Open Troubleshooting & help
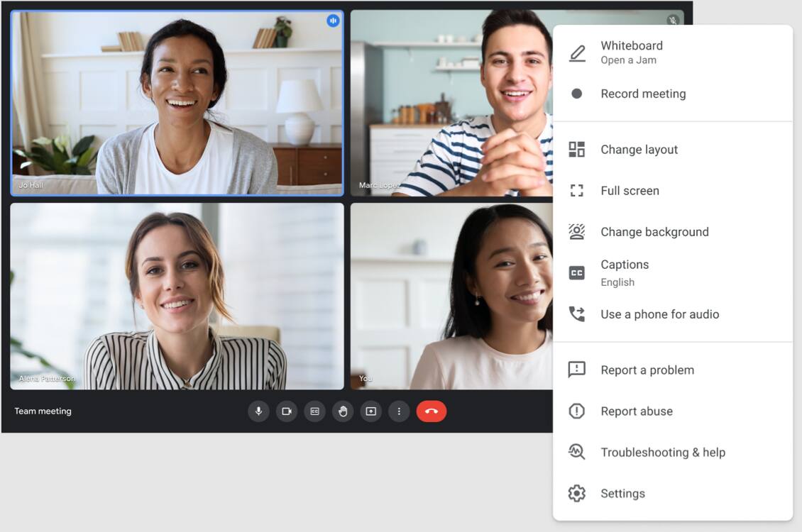802x532 pixels. tap(663, 452)
